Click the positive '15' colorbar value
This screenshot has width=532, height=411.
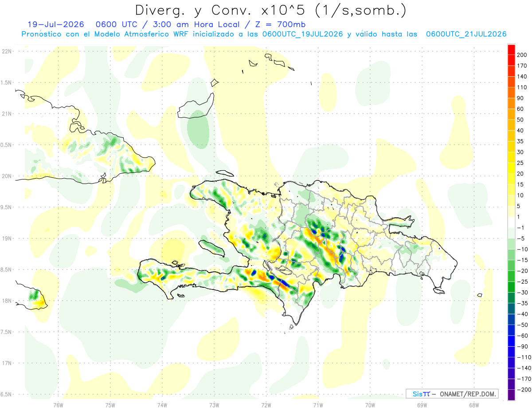tap(520, 184)
